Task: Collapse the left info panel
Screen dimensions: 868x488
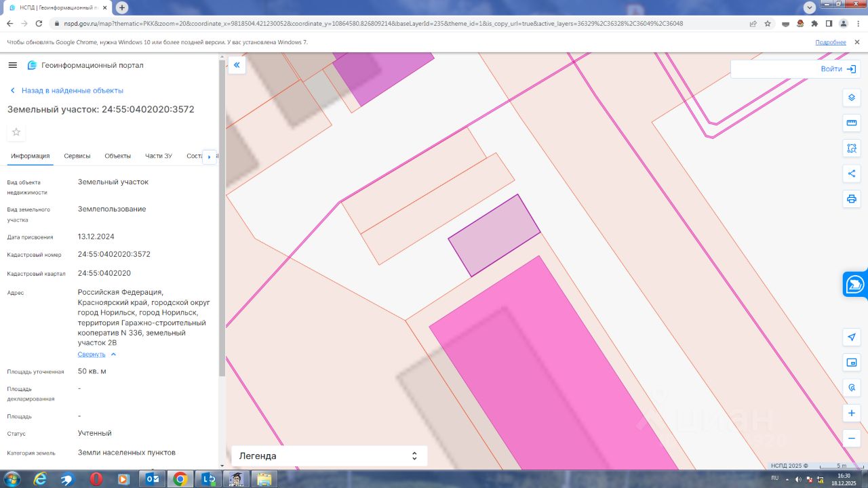Action: tap(237, 65)
